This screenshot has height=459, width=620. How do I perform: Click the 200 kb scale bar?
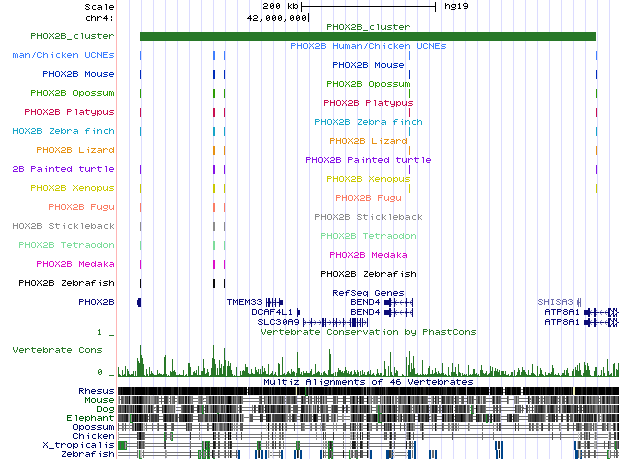point(371,6)
